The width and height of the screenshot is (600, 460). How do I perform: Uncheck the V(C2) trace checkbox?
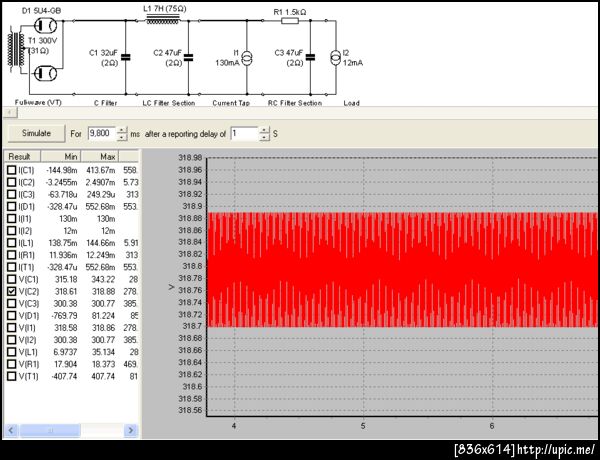pos(12,291)
